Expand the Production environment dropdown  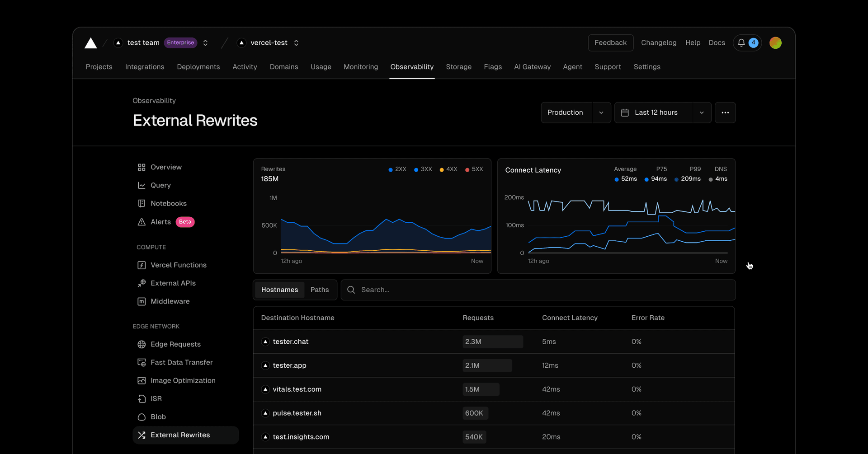pyautogui.click(x=601, y=113)
